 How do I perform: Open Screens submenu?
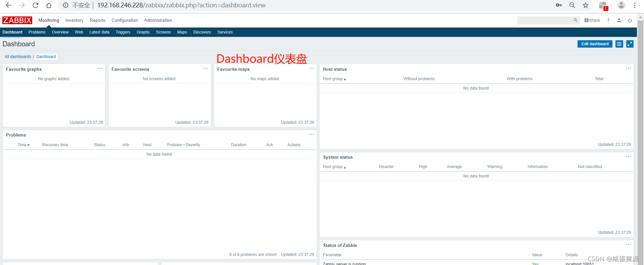point(164,32)
